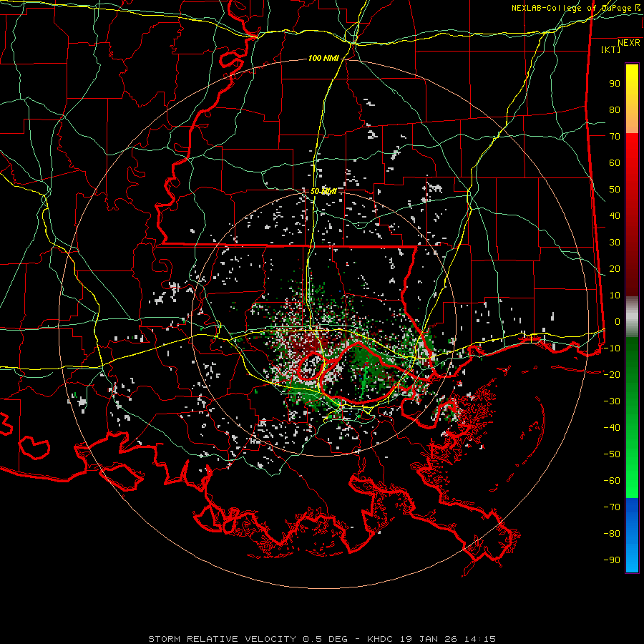Image resolution: width=644 pixels, height=644 pixels.
Task: Click the positive 10 scale label
Action: [615, 296]
